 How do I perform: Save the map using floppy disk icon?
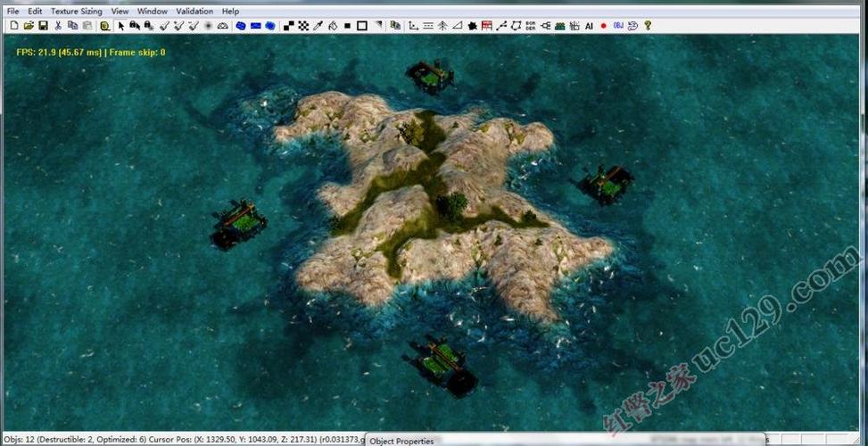pos(43,26)
